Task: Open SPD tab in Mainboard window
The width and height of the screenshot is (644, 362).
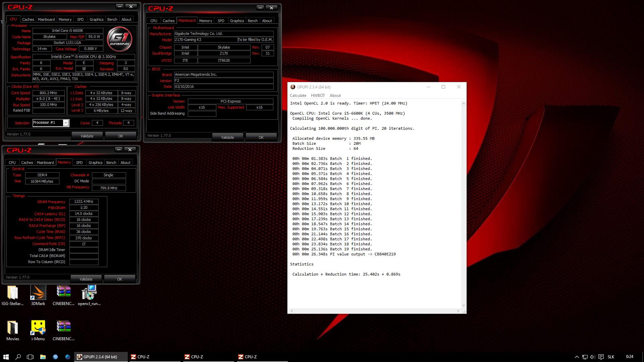Action: (221, 21)
